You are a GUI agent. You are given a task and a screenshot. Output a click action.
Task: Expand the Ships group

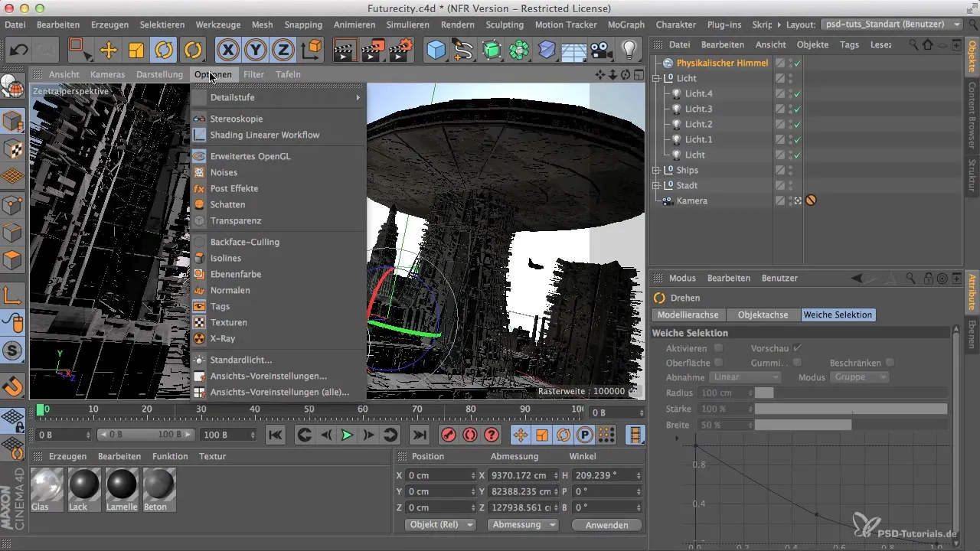coord(656,170)
